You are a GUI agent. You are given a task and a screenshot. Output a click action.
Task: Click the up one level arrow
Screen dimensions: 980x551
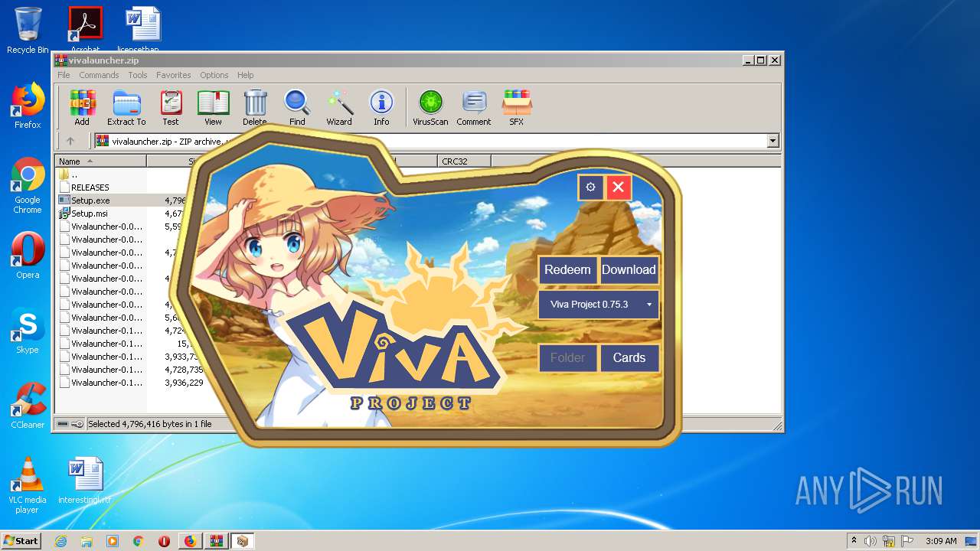click(70, 141)
